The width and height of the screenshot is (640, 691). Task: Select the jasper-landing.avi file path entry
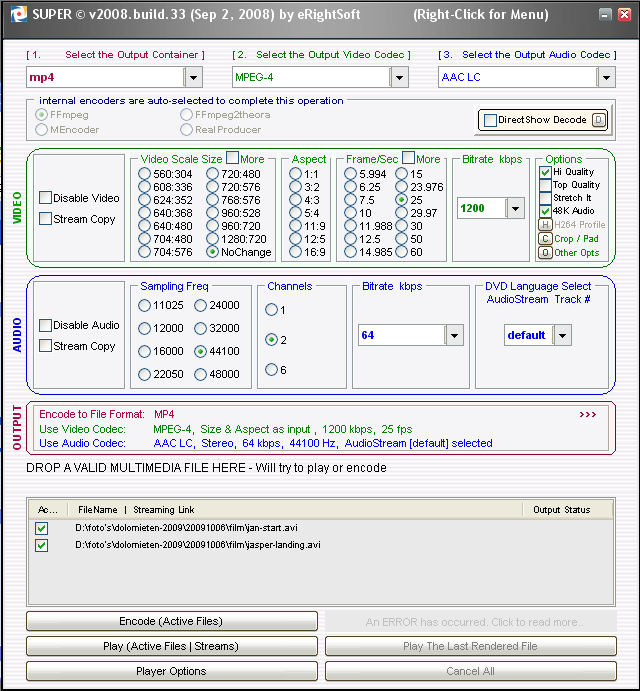198,545
